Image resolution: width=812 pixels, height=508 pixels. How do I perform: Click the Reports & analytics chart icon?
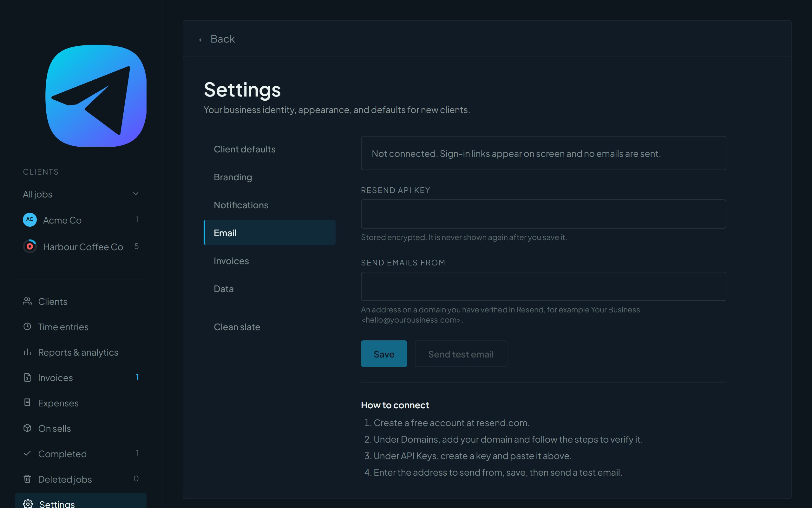point(27,352)
